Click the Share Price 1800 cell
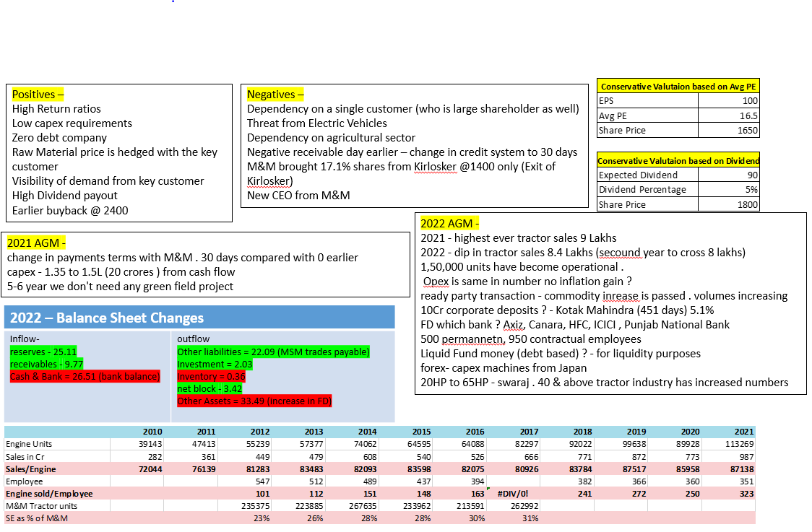Screen dimensions: 812x532 point(728,204)
